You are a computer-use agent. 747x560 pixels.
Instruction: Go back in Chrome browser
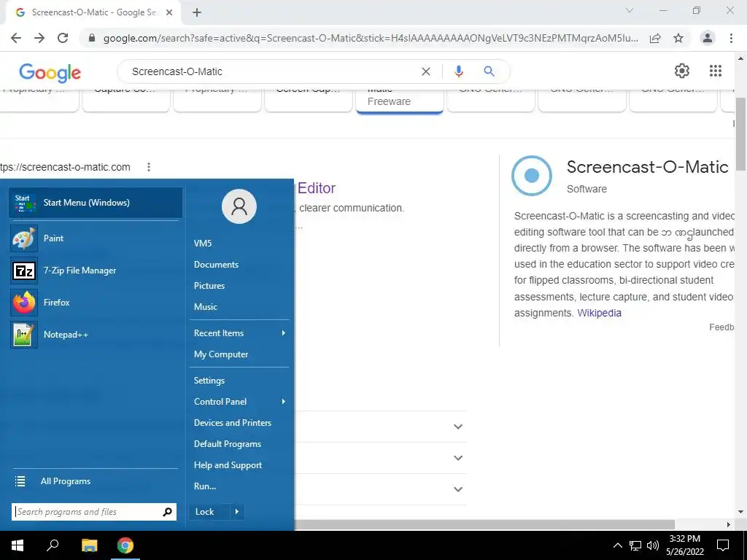click(16, 38)
